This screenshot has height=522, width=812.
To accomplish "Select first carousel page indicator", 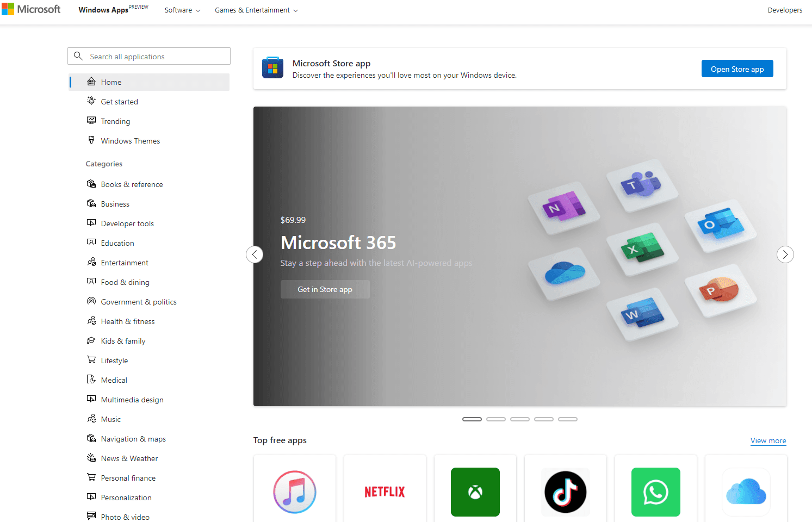I will 472,419.
